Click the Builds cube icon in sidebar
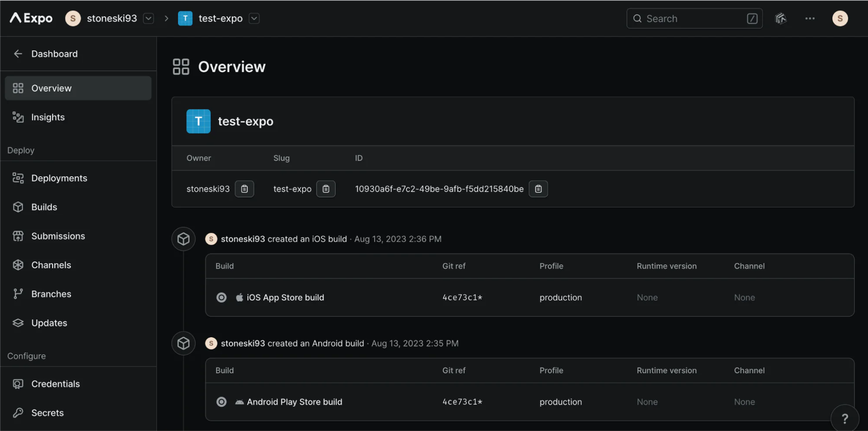The width and height of the screenshot is (868, 431). click(18, 207)
